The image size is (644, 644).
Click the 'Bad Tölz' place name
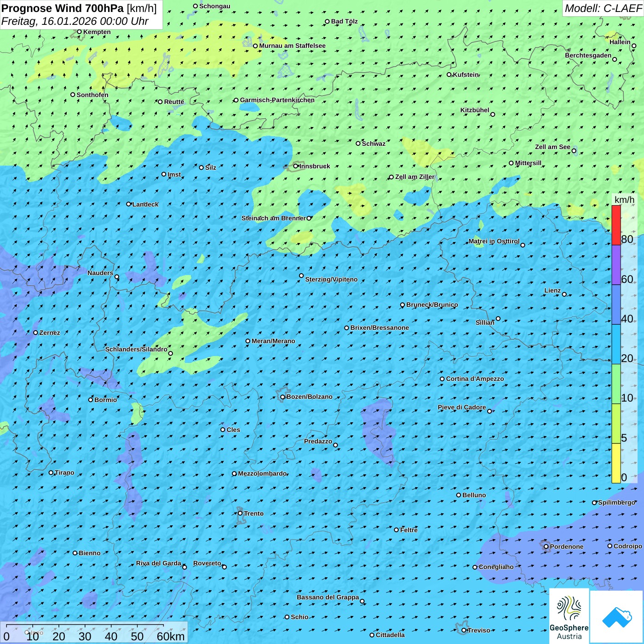click(x=344, y=21)
